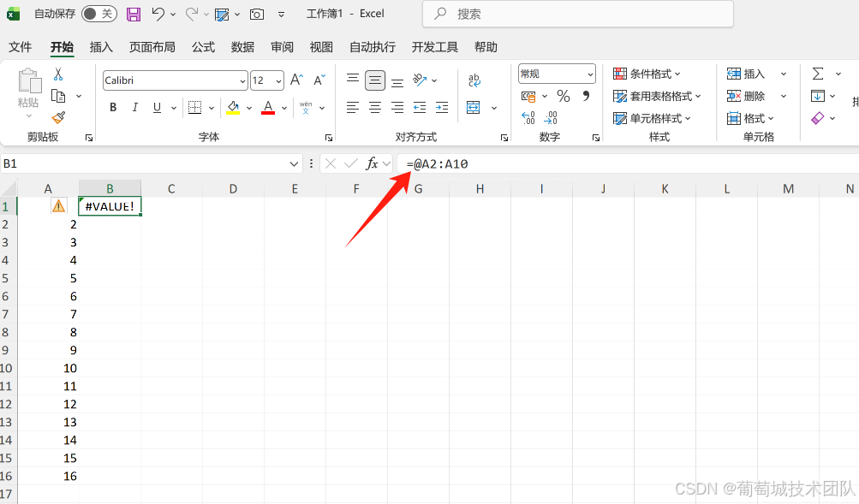This screenshot has height=504, width=859.
Task: Click the 插入 cells button
Action: coord(746,74)
